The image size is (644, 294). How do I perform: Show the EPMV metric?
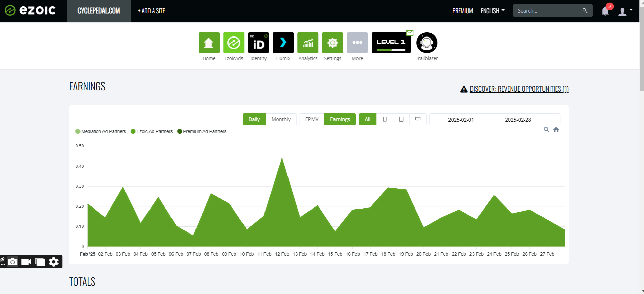point(312,119)
